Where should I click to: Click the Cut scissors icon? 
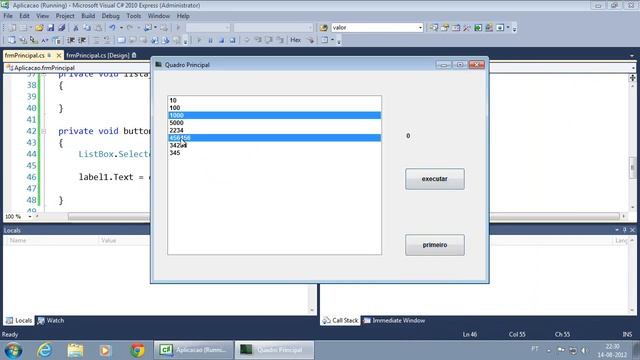(76, 28)
